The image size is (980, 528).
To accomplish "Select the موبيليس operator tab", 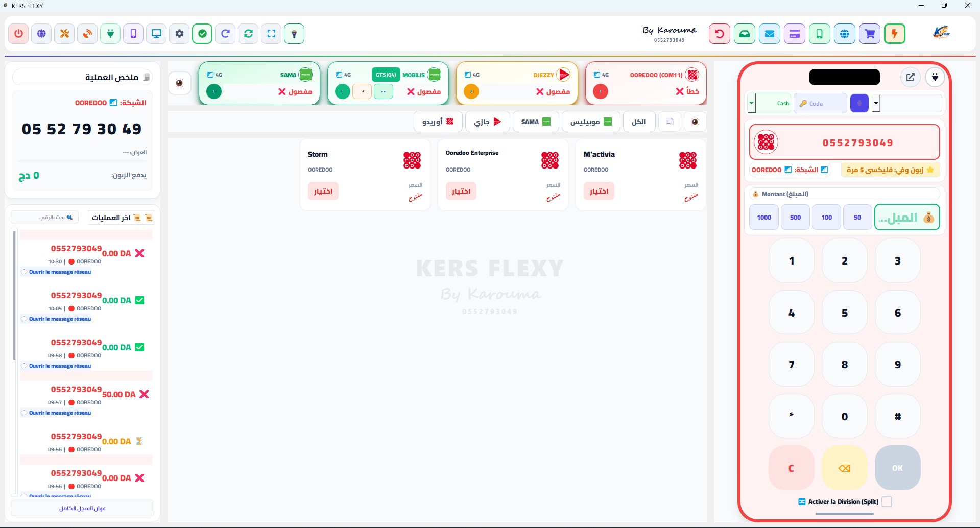I will (x=591, y=122).
